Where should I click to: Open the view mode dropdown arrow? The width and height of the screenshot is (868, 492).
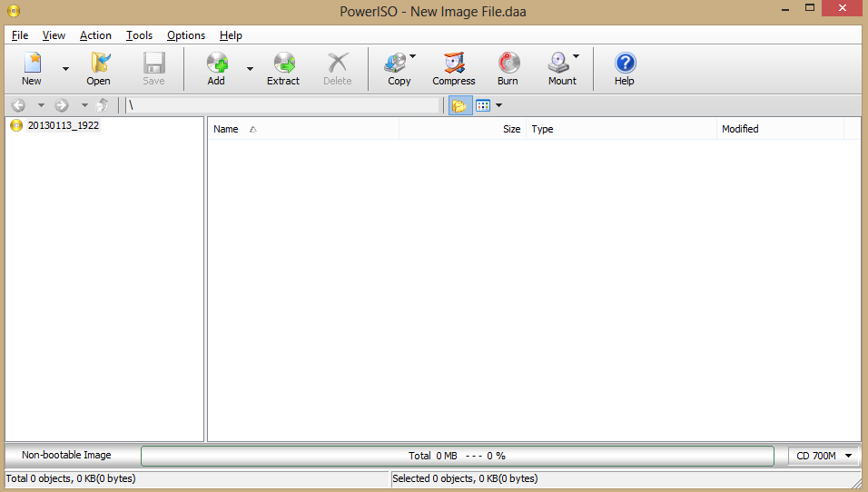pyautogui.click(x=498, y=105)
